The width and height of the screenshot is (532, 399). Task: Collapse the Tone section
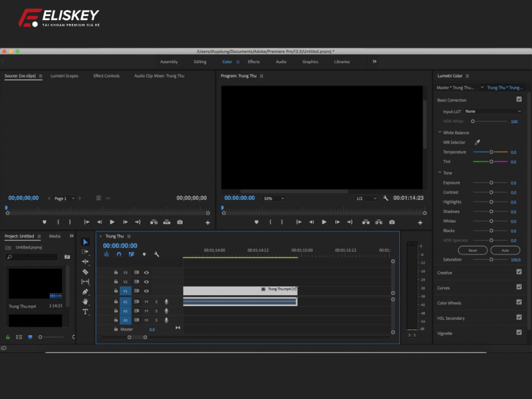click(x=439, y=172)
